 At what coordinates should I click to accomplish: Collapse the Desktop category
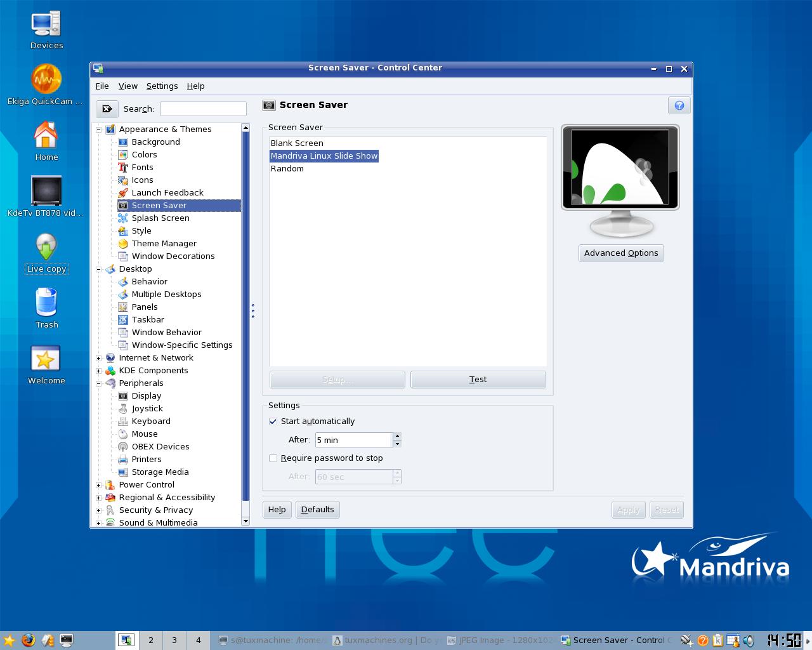pos(98,269)
